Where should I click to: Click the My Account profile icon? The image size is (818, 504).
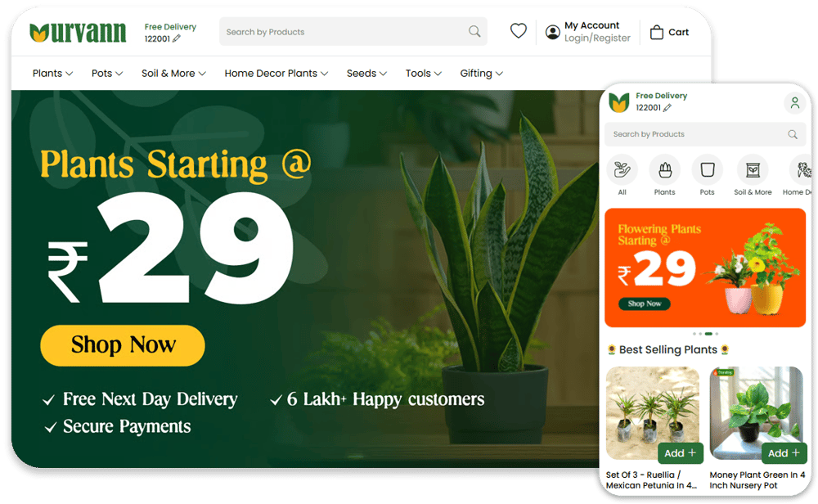click(x=552, y=33)
